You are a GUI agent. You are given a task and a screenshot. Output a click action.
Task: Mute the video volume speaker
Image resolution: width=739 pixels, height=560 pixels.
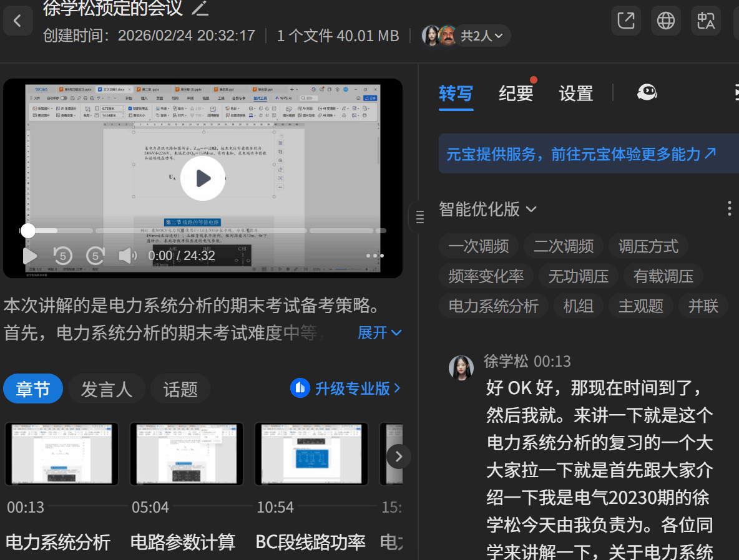click(x=127, y=256)
